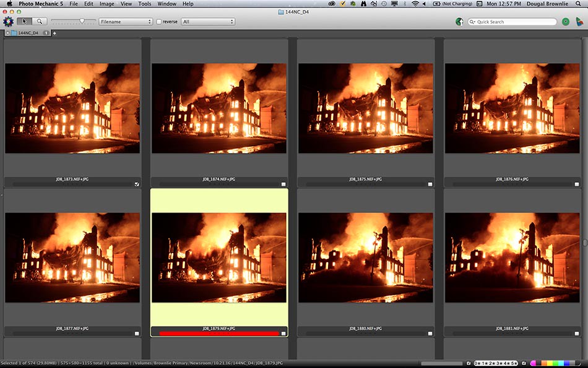Open the Image menu
The image size is (588, 368).
click(x=106, y=4)
